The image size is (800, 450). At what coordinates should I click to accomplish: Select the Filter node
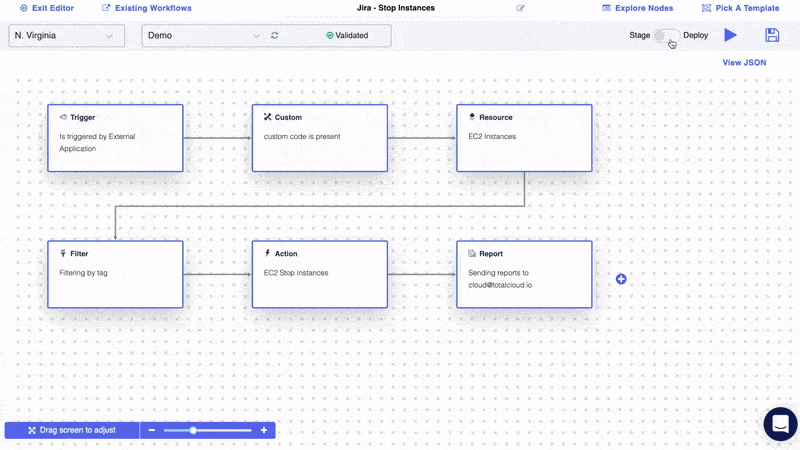tap(115, 274)
